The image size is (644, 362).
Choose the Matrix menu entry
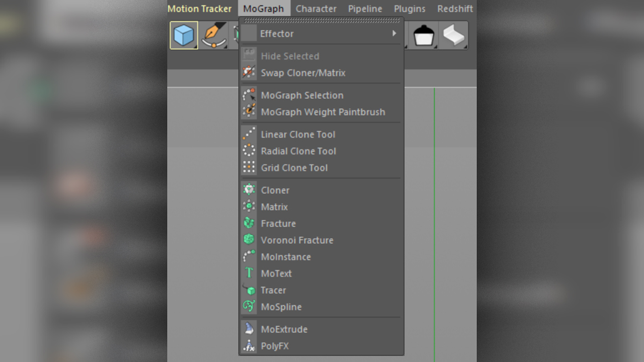point(321,207)
